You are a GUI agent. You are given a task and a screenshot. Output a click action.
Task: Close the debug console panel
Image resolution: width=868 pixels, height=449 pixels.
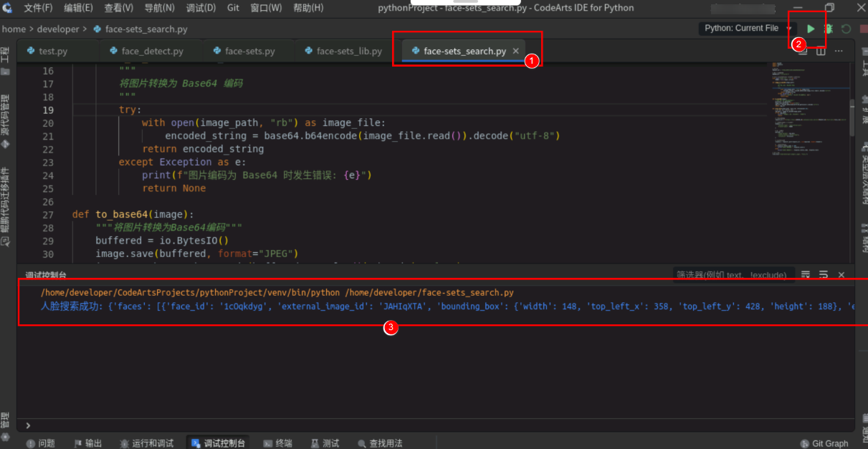[x=841, y=275]
